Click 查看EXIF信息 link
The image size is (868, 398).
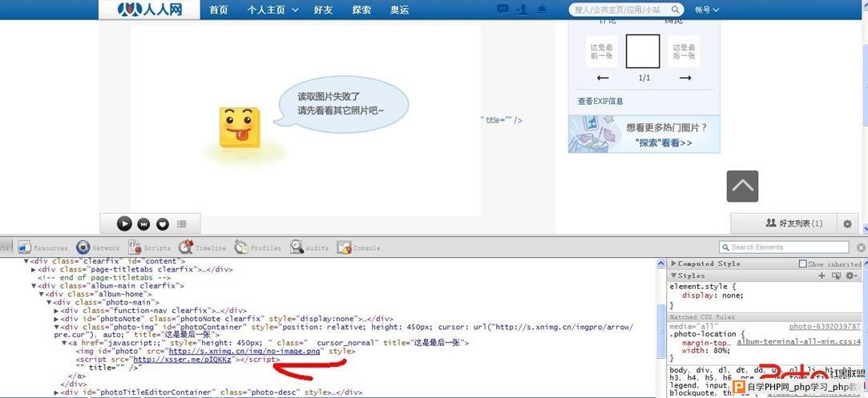point(600,101)
